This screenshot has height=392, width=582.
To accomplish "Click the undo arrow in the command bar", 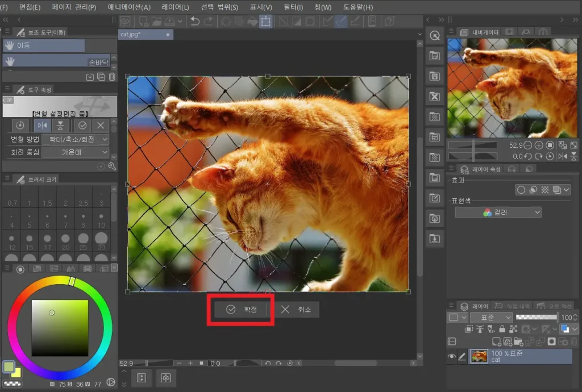I will click(195, 22).
